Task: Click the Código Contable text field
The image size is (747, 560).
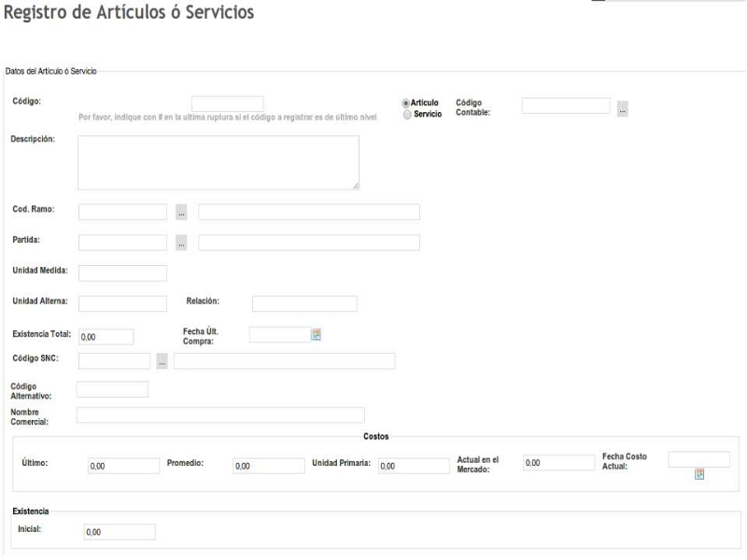Action: pyautogui.click(x=565, y=106)
